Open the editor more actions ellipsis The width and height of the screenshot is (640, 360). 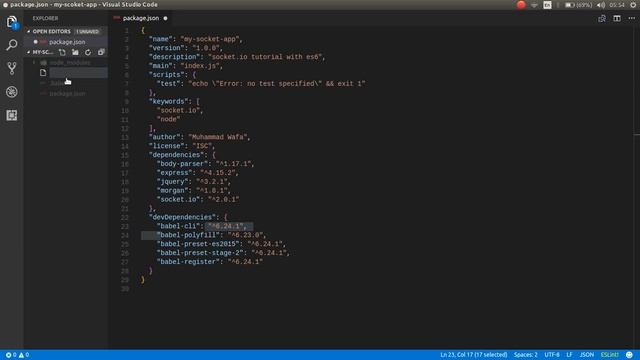(x=631, y=18)
